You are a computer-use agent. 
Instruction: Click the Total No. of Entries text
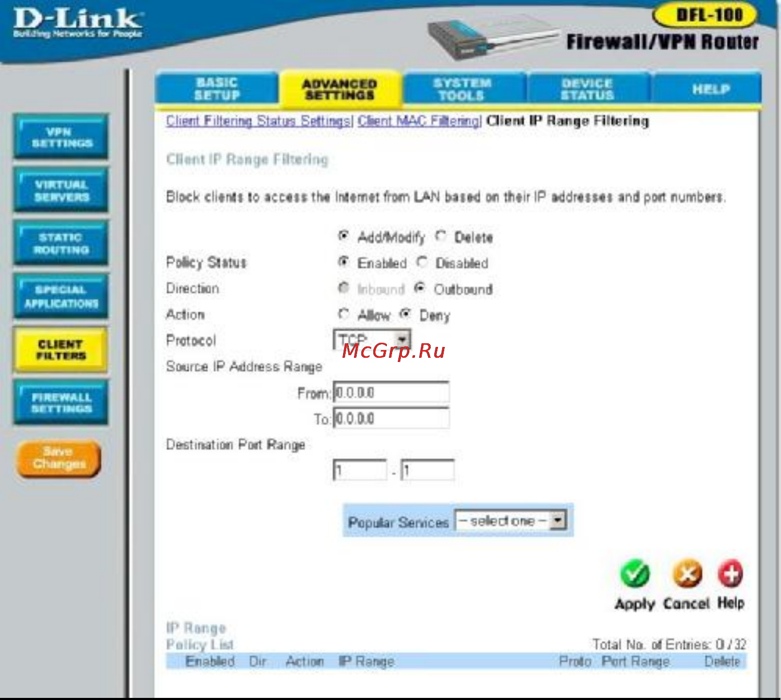669,645
